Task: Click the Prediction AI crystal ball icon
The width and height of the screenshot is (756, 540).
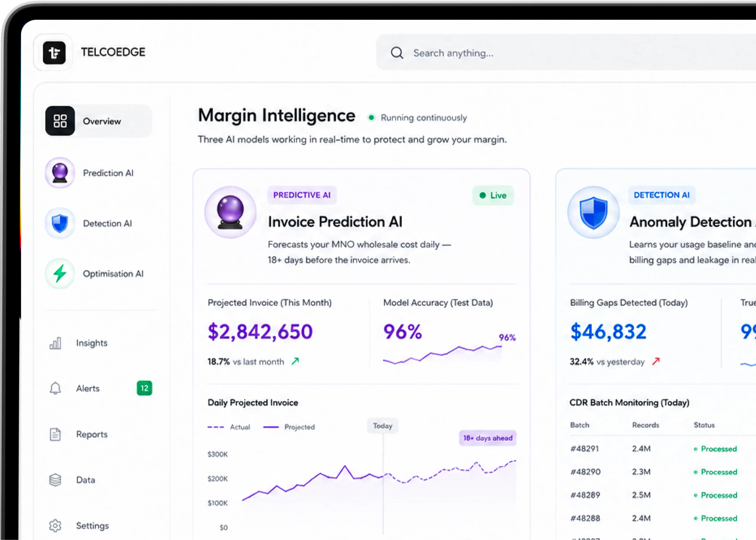Action: 60,173
